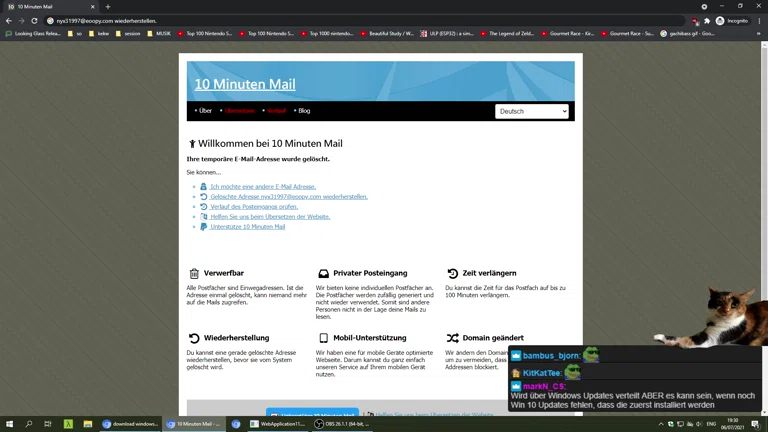This screenshot has height=432, width=768.
Task: Click 'Unterstütze 10 Minuten Mail' link
Action: point(247,227)
